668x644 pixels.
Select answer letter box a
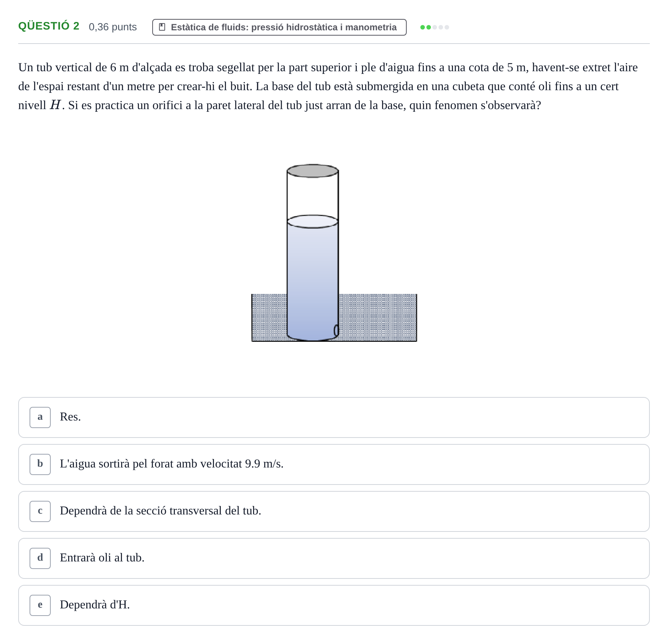[40, 417]
